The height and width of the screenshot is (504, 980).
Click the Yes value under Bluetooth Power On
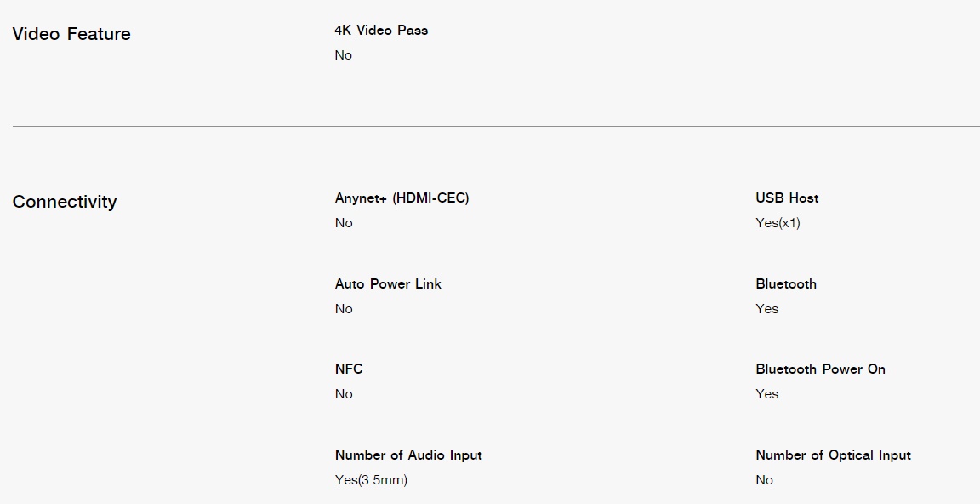pyautogui.click(x=766, y=394)
